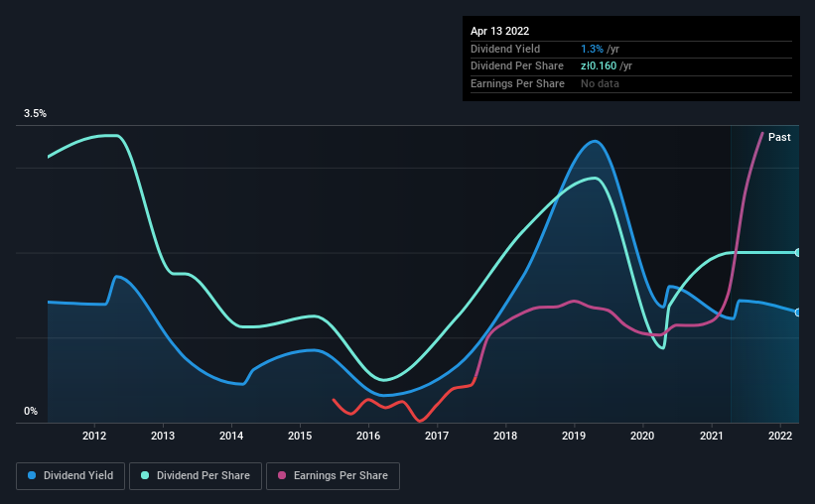Click the 2020 x-axis label
815x504 pixels.
(642, 436)
